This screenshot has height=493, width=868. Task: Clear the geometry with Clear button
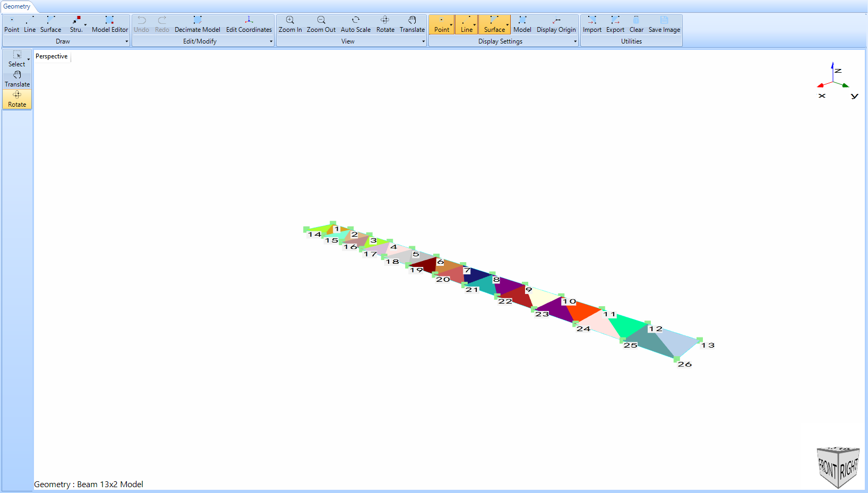pyautogui.click(x=636, y=24)
